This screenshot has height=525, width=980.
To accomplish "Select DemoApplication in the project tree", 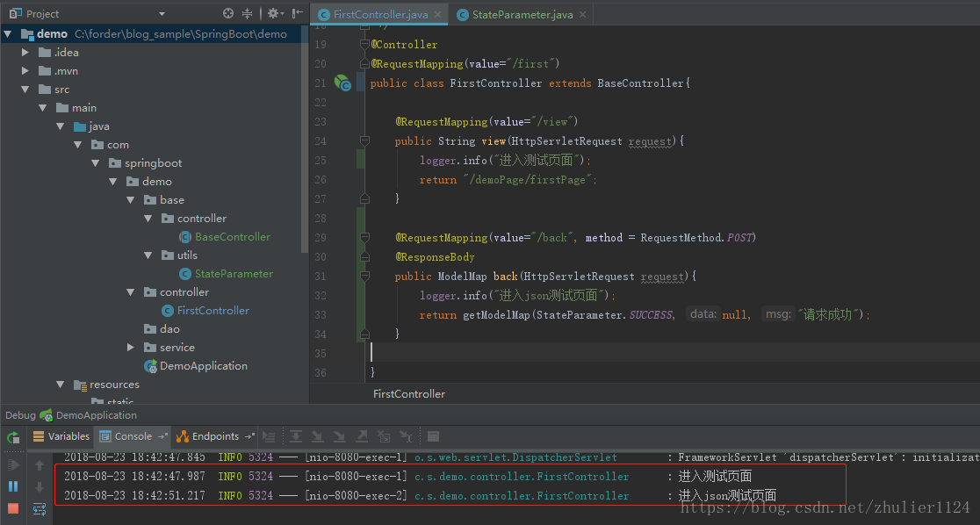I will click(203, 366).
